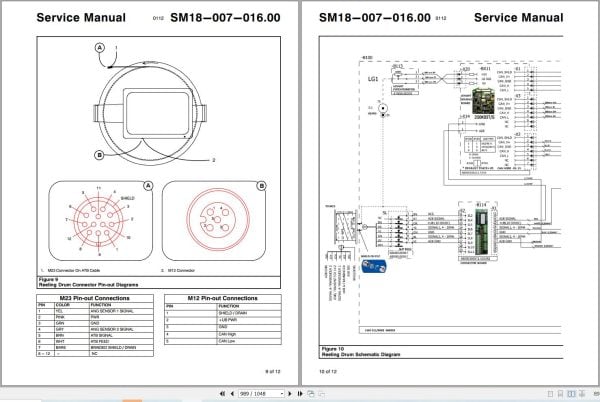Open the page number dropdown arrow
This screenshot has height=402, width=600.
(282, 394)
